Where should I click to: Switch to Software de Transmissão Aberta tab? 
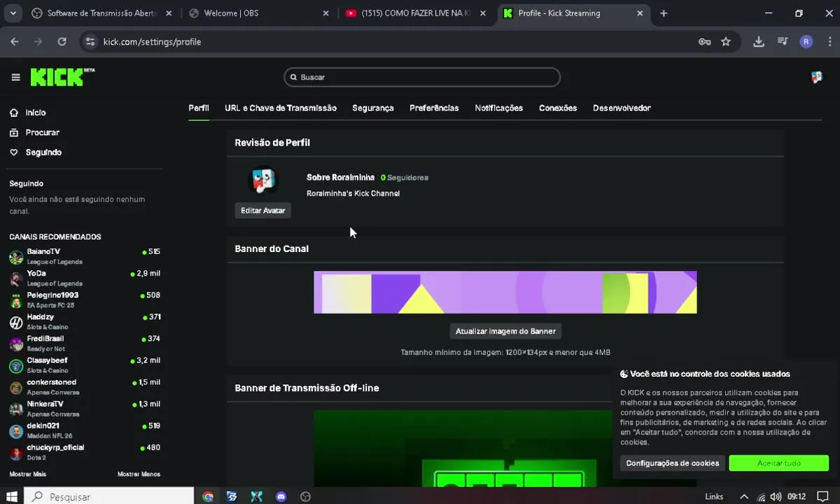pos(102,13)
